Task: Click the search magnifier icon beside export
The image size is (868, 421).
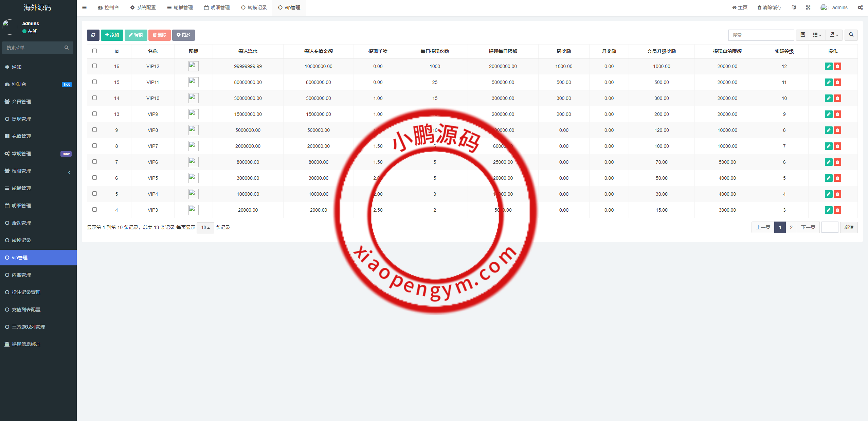Action: pyautogui.click(x=851, y=35)
